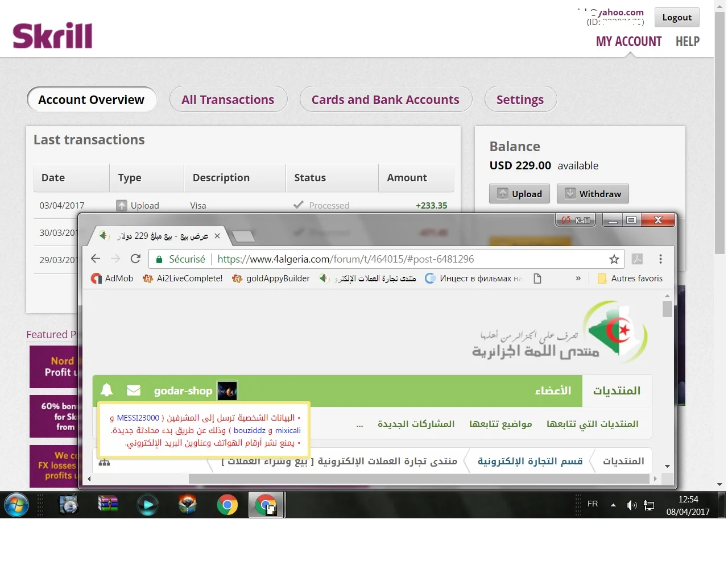Click the browser back arrow

(96, 259)
